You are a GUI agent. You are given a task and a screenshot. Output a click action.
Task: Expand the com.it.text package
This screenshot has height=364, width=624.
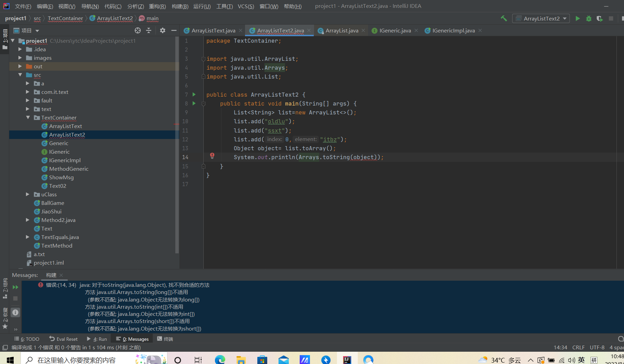(28, 92)
